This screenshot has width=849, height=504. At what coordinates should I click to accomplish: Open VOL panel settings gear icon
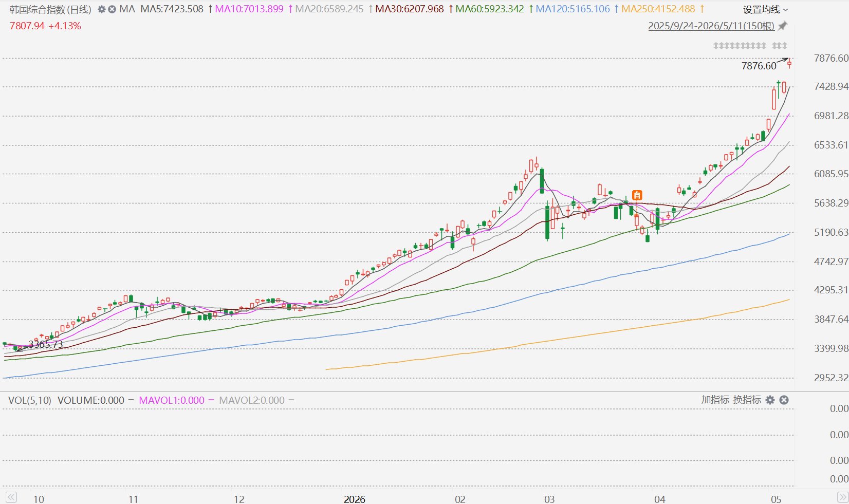[x=770, y=400]
